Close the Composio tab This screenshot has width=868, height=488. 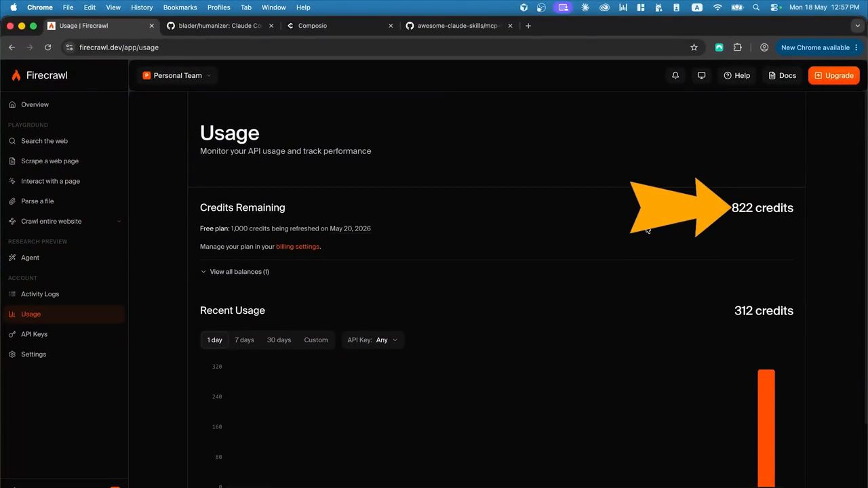pos(391,26)
